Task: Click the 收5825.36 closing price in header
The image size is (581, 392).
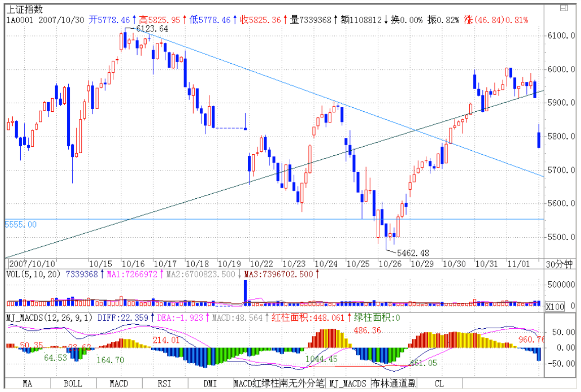Action: (261, 20)
